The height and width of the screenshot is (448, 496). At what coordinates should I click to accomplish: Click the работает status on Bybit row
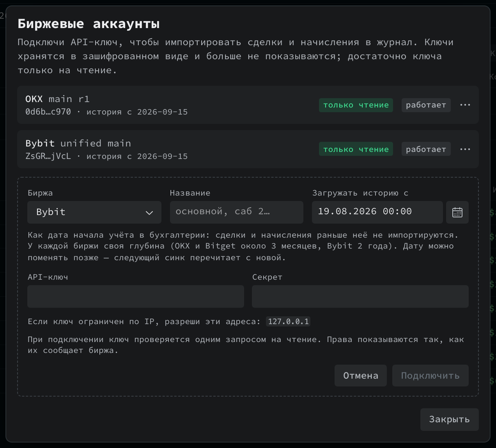tap(426, 150)
